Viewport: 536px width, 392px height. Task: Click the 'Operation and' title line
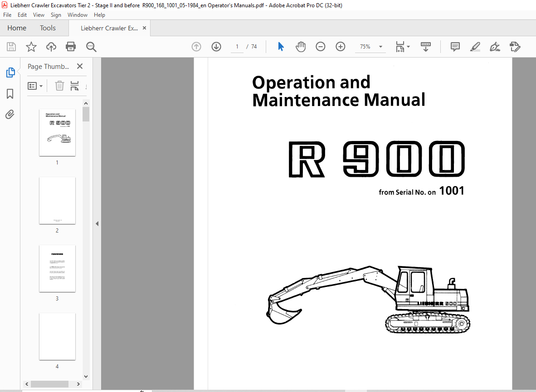(x=311, y=82)
